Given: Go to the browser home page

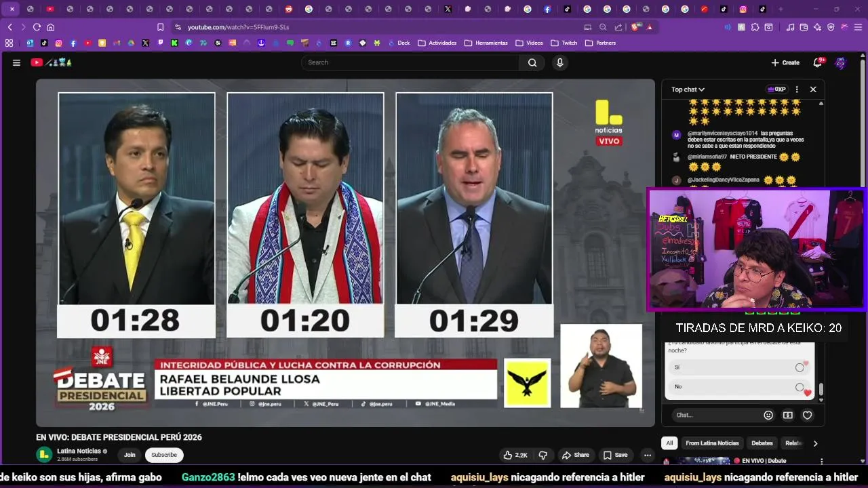Looking at the screenshot, I should tap(50, 27).
